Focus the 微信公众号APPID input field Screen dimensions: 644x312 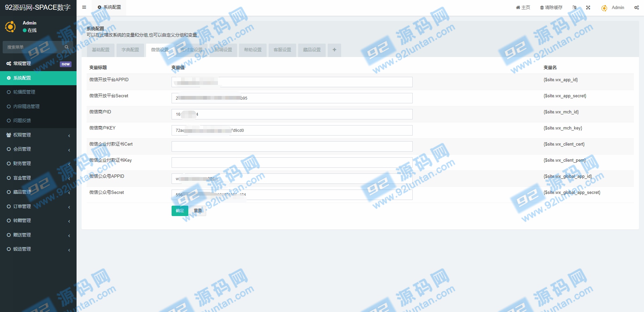click(292, 179)
